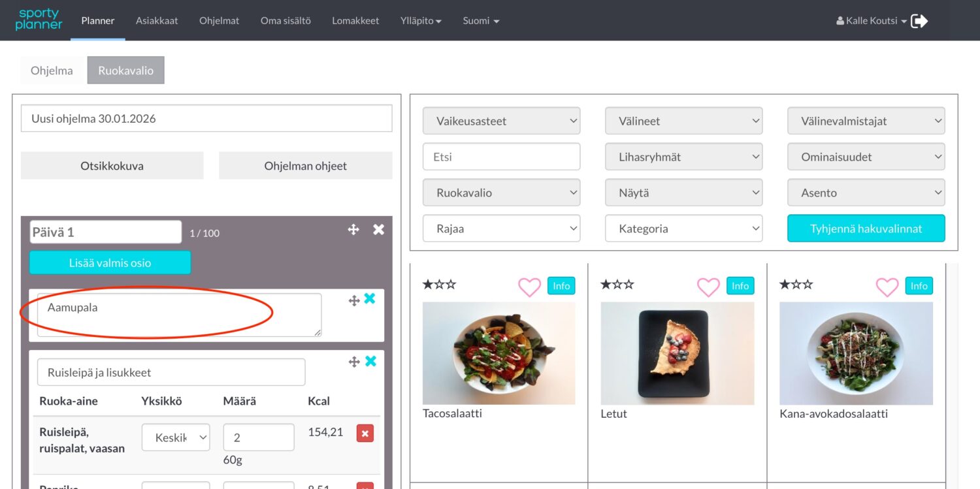The image size is (980, 489).
Task: Rate the Tacosalaatti star difficulty rating
Action: point(439,285)
